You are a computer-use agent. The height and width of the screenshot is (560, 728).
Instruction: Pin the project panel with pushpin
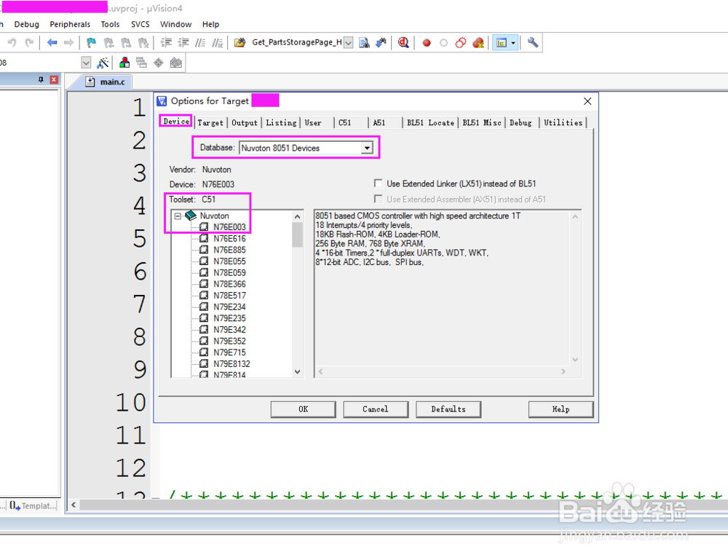coord(41,80)
